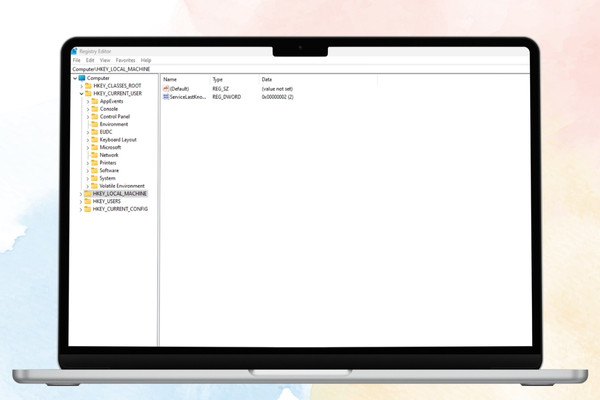Expand the AppEvents key chevron
Viewport: 600px width, 400px height.
tap(88, 102)
